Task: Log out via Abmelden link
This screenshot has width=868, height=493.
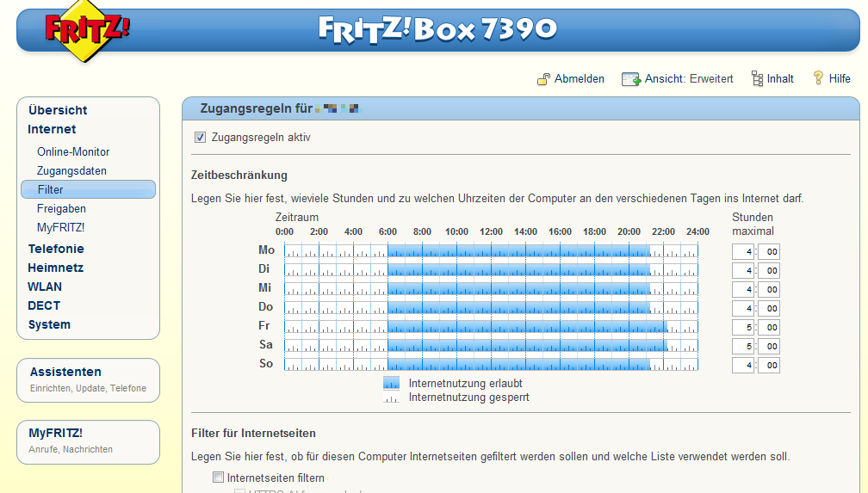Action: [579, 78]
